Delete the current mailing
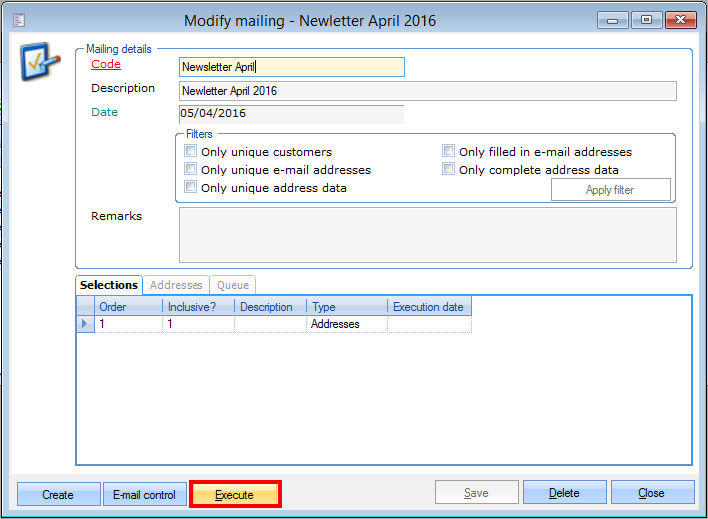This screenshot has height=519, width=708. point(564,493)
